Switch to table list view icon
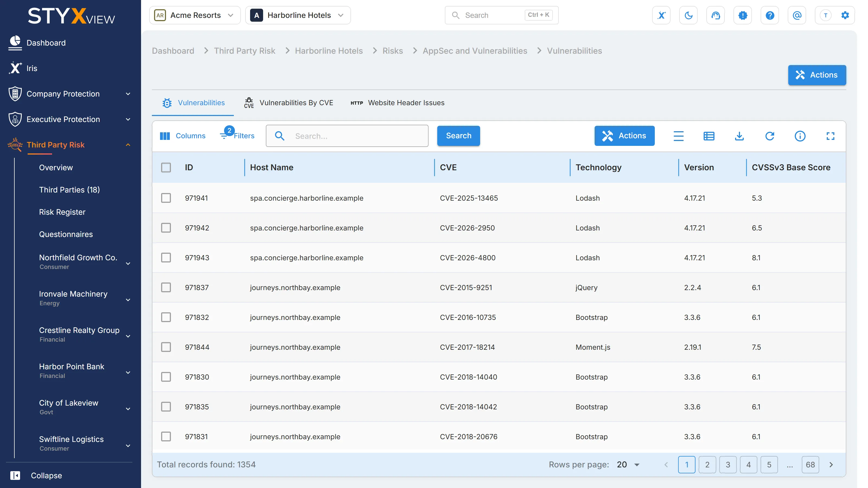The image size is (868, 488). [709, 136]
